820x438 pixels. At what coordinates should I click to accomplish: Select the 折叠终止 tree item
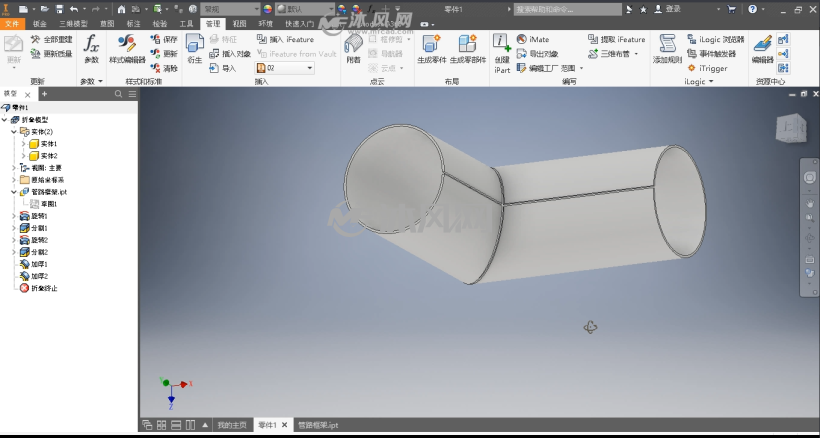[38, 288]
